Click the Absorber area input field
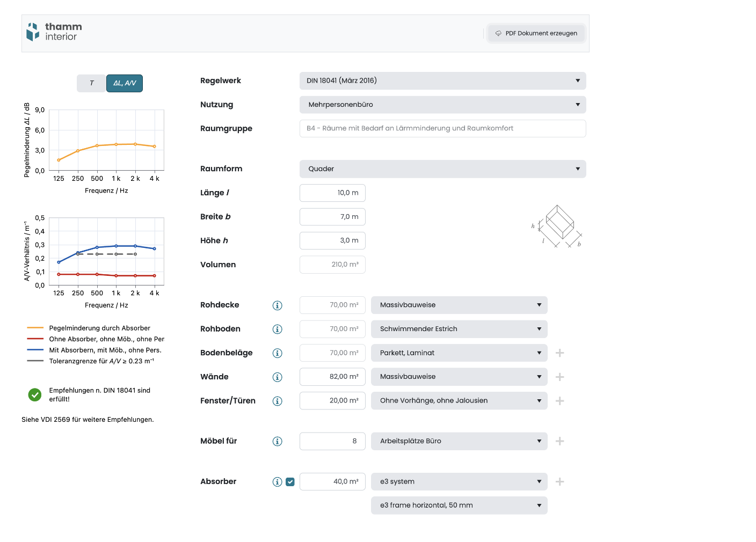756x542 pixels. coord(332,482)
